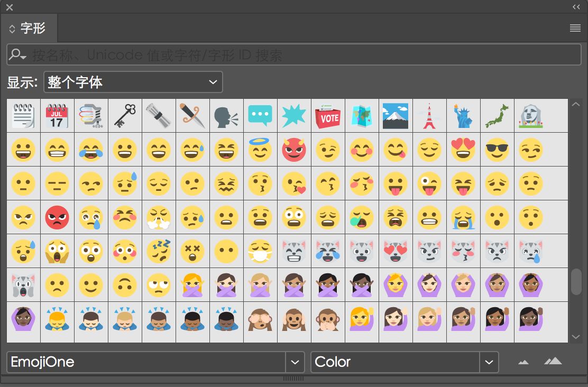Open the 整个字体 display dropdown
This screenshot has width=588, height=387.
click(x=133, y=82)
